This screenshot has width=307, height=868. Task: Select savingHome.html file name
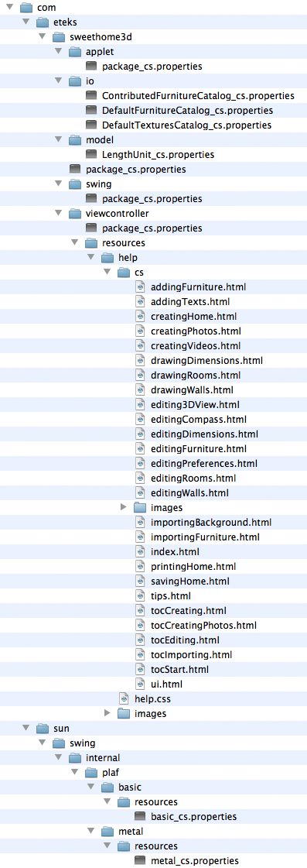189,582
